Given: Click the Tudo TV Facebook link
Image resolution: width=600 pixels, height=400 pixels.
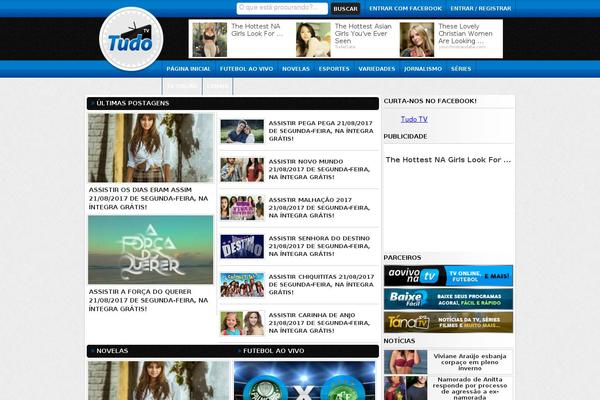Looking at the screenshot, I should point(414,119).
